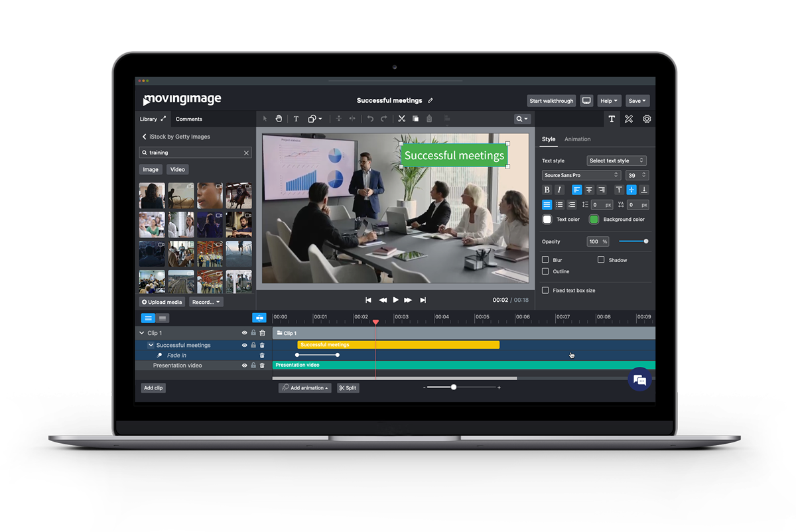796x532 pixels.
Task: Open the zoom magnifier dropdown
Action: (x=522, y=119)
